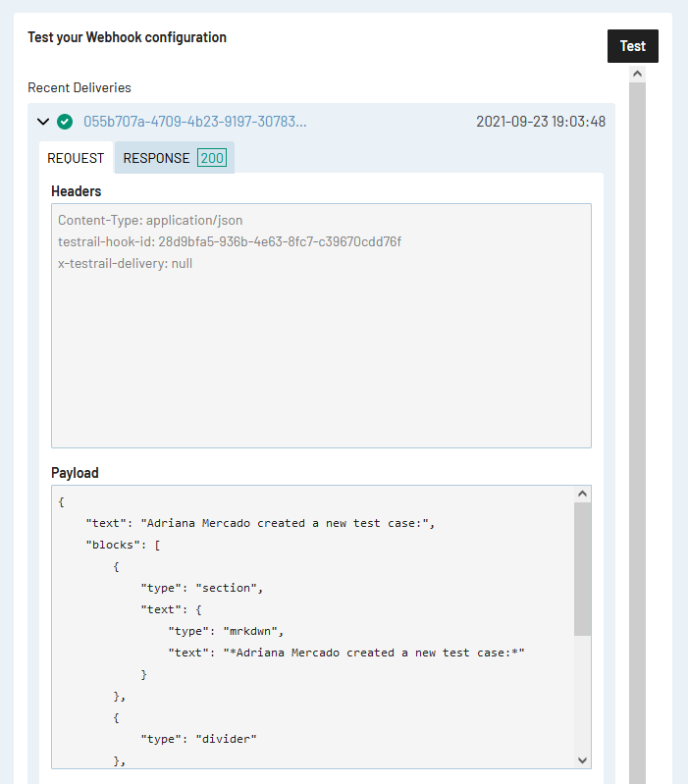Click the "blocks" line in the payload
The height and width of the screenshot is (784, 688).
pos(122,545)
